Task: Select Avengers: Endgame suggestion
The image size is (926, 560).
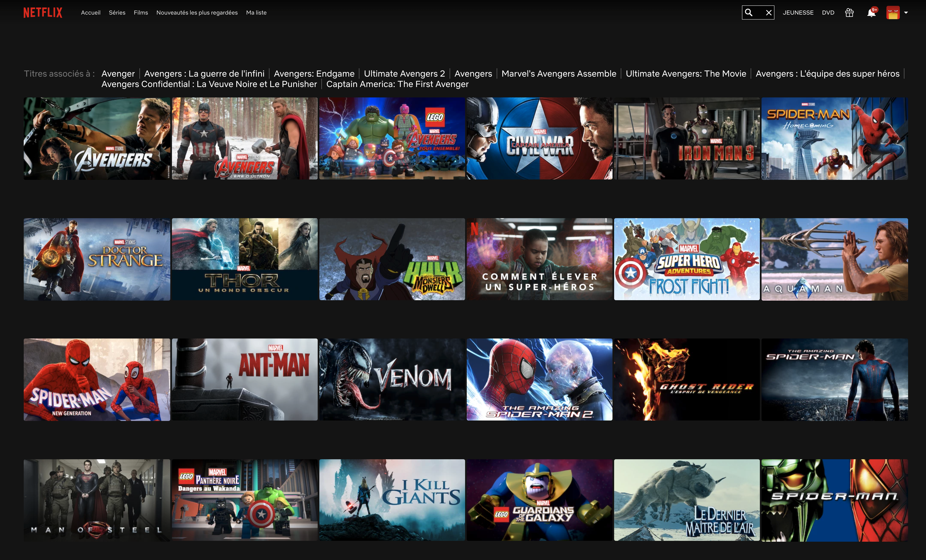Action: pyautogui.click(x=314, y=74)
